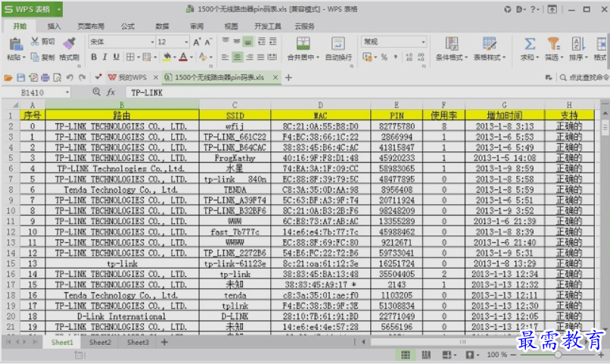The width and height of the screenshot is (610, 364).
Task: Add a new document tab with plus
Action: click(288, 77)
